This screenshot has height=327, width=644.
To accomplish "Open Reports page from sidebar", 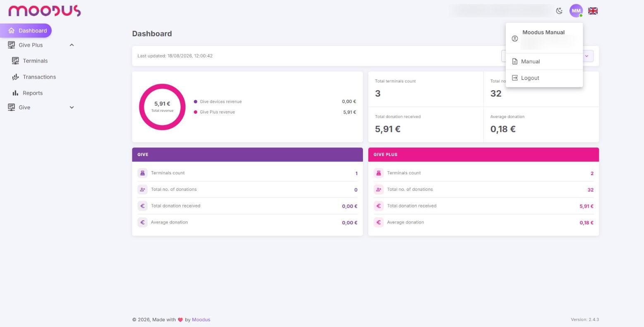I will coord(33,93).
